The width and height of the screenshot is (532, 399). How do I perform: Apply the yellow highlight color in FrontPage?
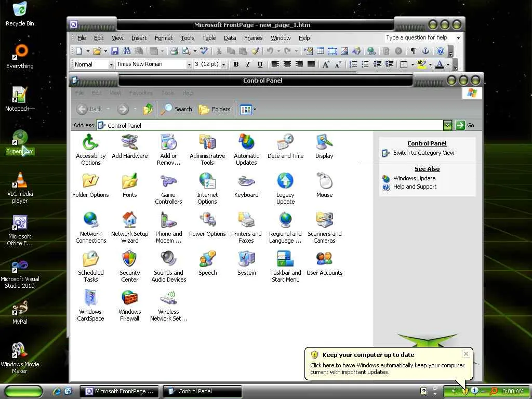422,64
